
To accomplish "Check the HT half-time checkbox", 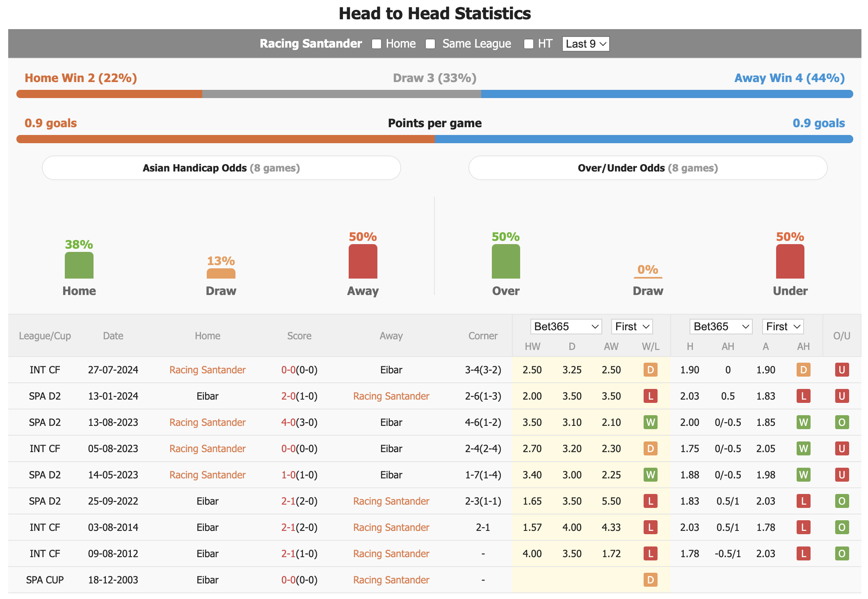I will pyautogui.click(x=529, y=44).
